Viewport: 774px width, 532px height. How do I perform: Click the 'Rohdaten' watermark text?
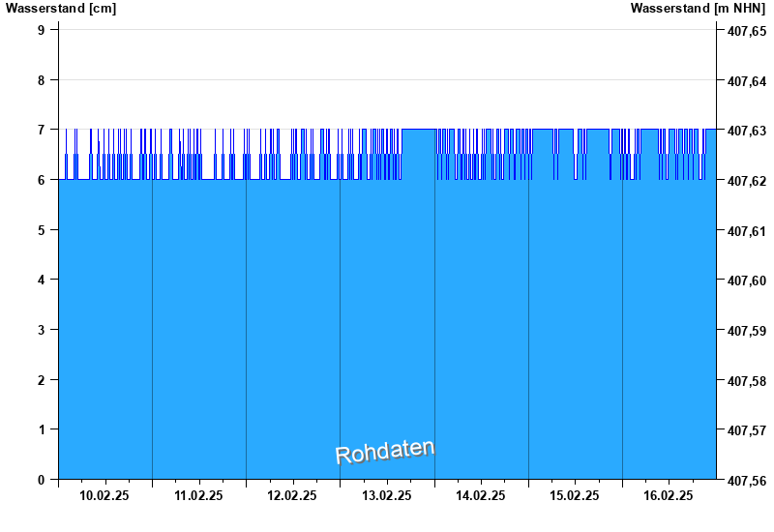tap(385, 452)
